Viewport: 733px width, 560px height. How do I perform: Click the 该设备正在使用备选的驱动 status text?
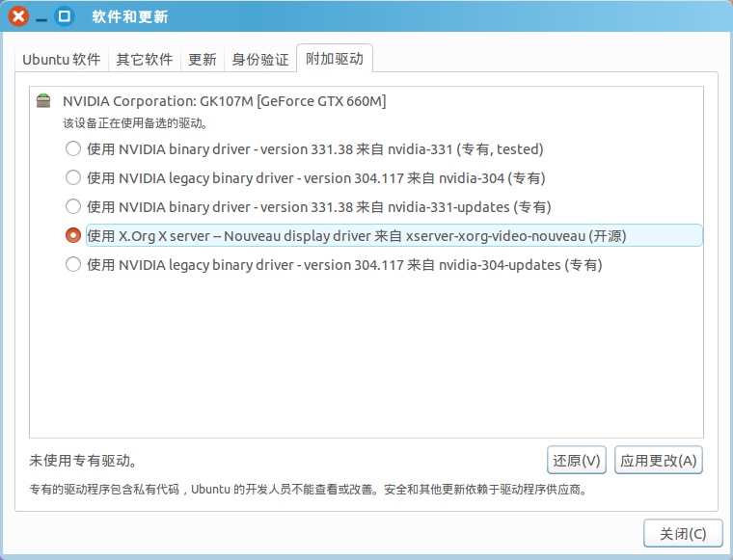(x=135, y=123)
